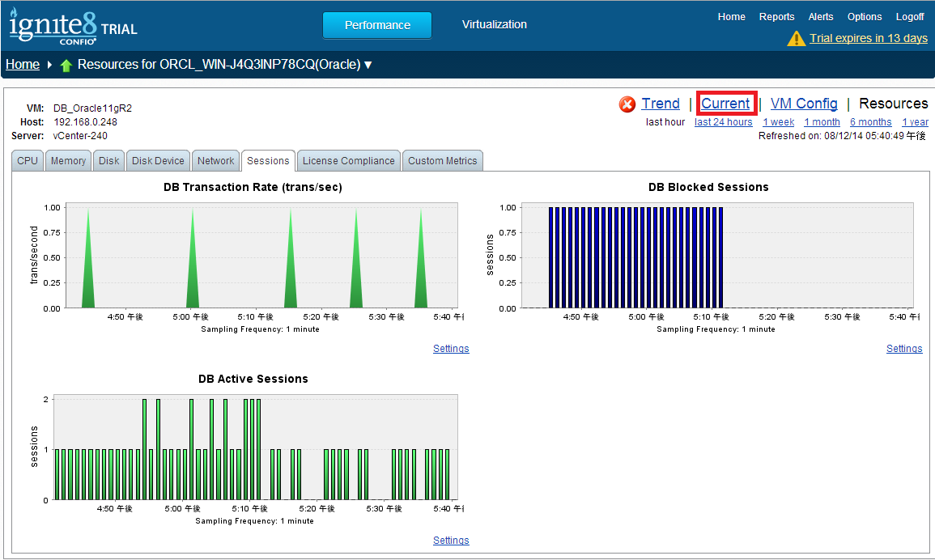
Task: Open the Reports menu
Action: (776, 17)
